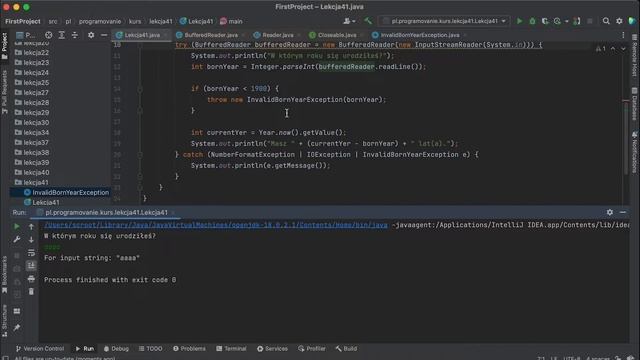
Task: Restore layout icon in Run panel
Action: coord(17,311)
